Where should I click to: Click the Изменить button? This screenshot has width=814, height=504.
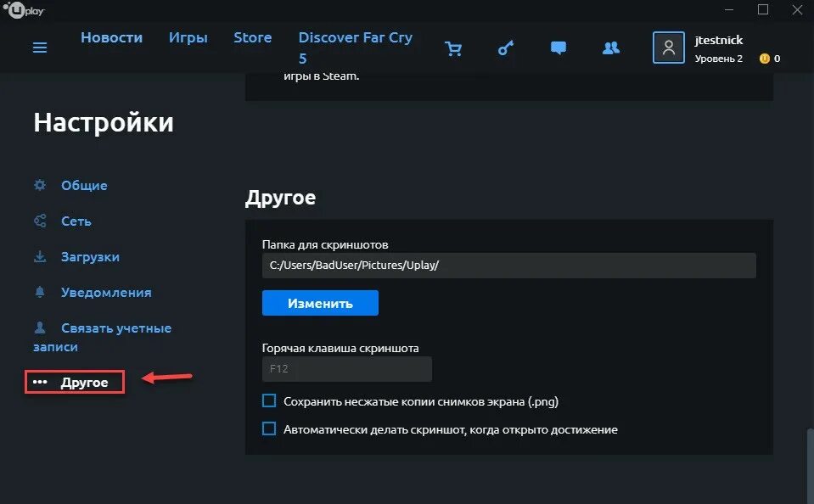[x=320, y=303]
